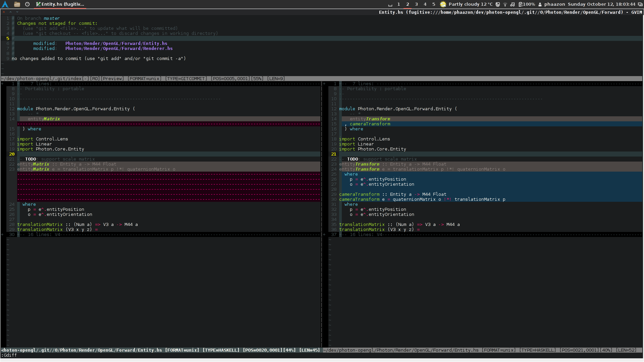644x362 pixels.
Task: Click the clock icon in the panel
Action: click(x=28, y=4)
